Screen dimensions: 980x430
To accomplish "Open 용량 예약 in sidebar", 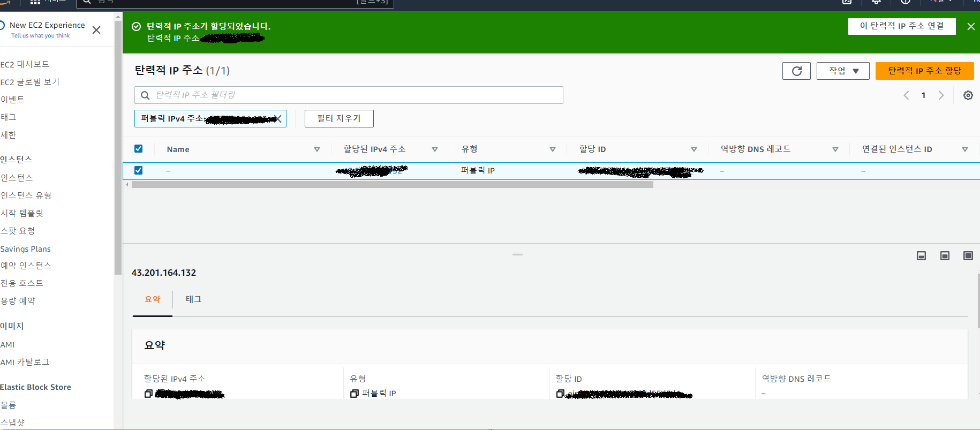I will coord(18,301).
